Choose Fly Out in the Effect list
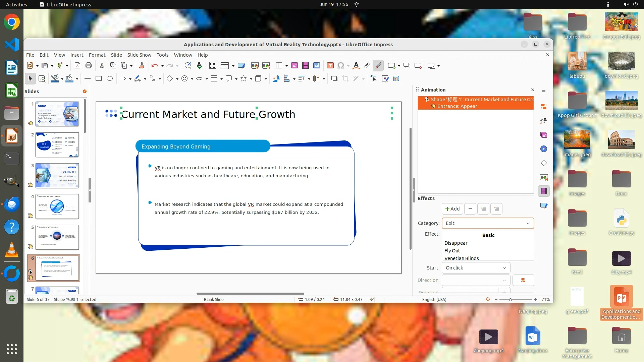This screenshot has height=362, width=644. pos(452,251)
